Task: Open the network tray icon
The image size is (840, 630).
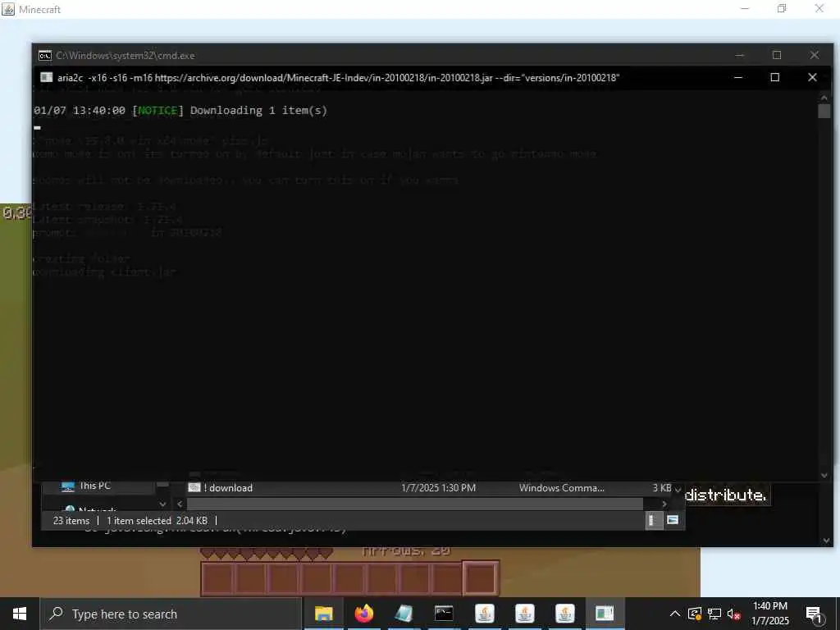Action: [x=714, y=614]
